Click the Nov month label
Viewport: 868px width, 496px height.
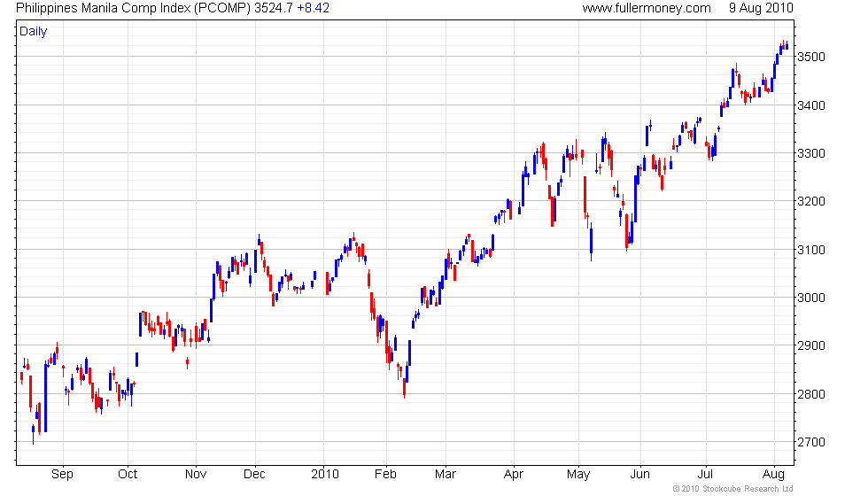coord(196,475)
